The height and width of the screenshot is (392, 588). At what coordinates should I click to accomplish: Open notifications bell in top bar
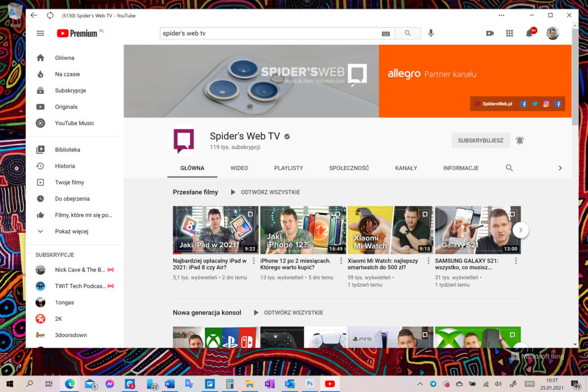pos(530,33)
